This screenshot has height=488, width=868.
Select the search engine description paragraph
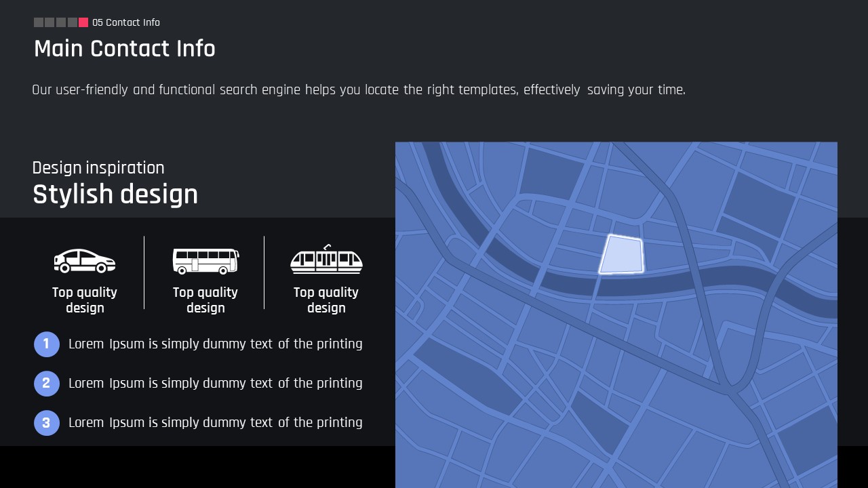tap(359, 90)
